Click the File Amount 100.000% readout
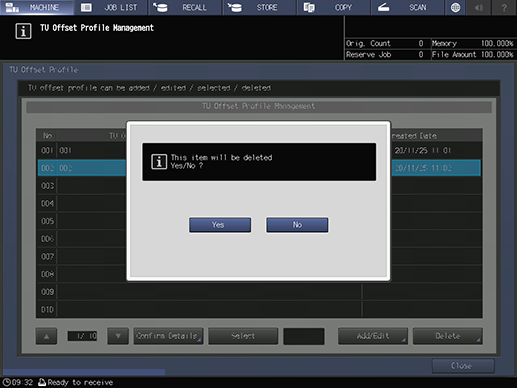 click(x=472, y=54)
